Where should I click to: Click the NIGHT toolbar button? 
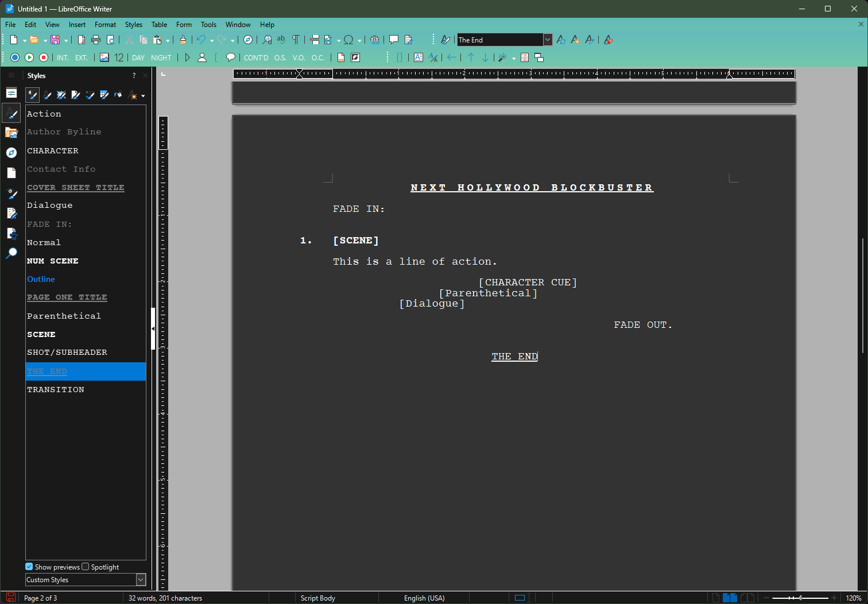coord(161,57)
